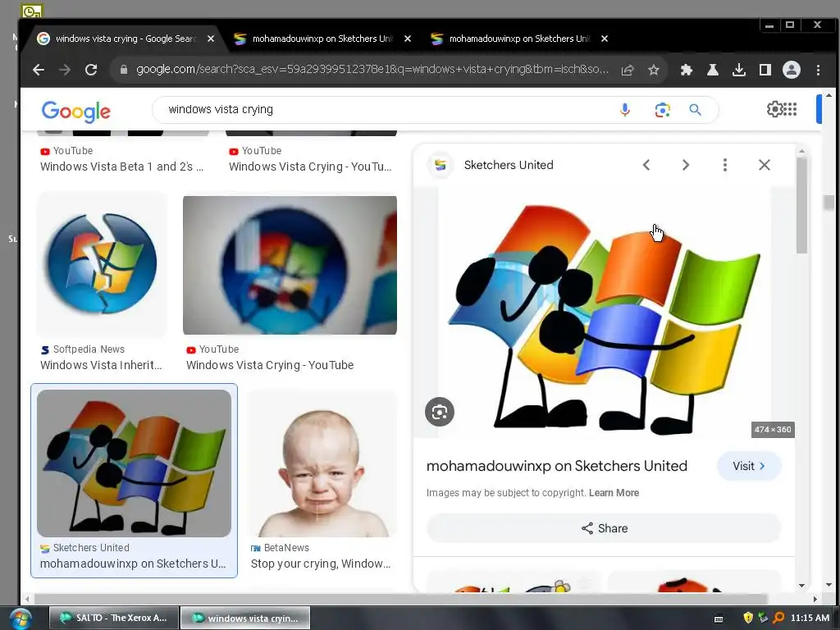Screen dimensions: 840x630
Task: Share this page via address bar icon
Action: 628,70
